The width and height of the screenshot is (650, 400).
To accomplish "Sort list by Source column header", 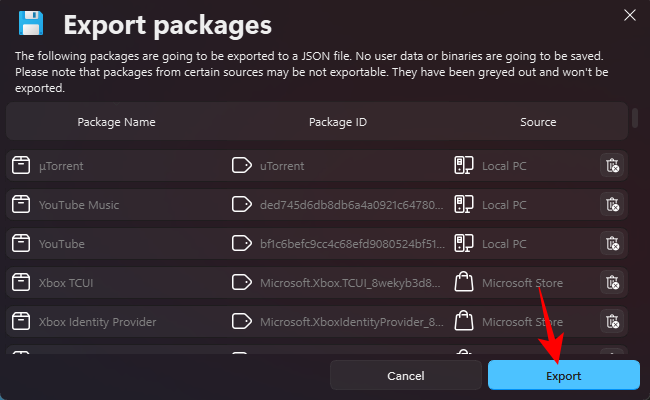I will coord(538,122).
